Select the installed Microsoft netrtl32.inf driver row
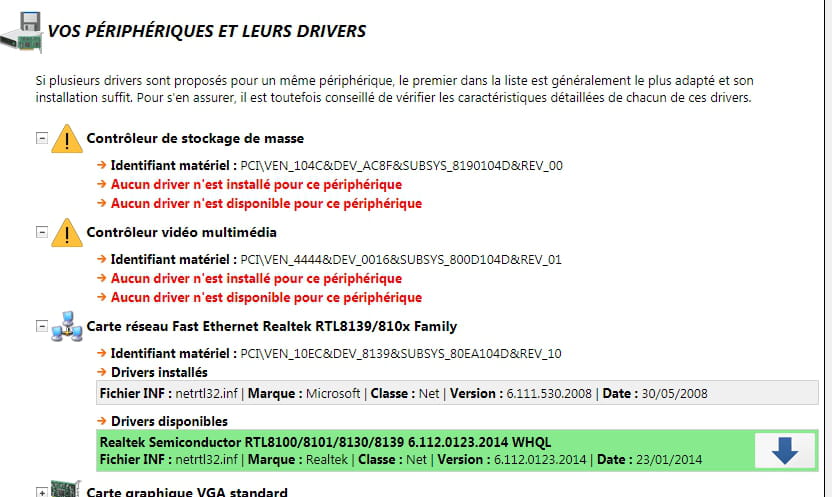Viewport: 832px width, 497px height. tap(457, 393)
